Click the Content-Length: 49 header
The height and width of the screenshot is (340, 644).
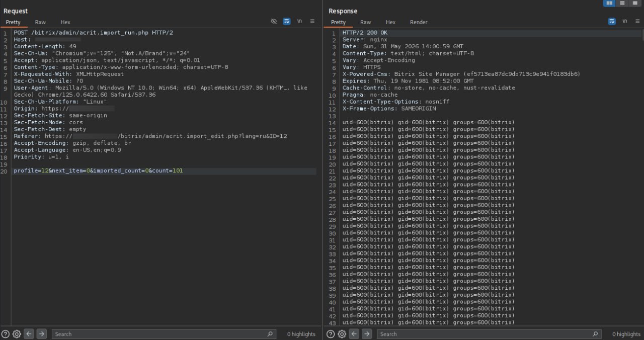pyautogui.click(x=45, y=46)
